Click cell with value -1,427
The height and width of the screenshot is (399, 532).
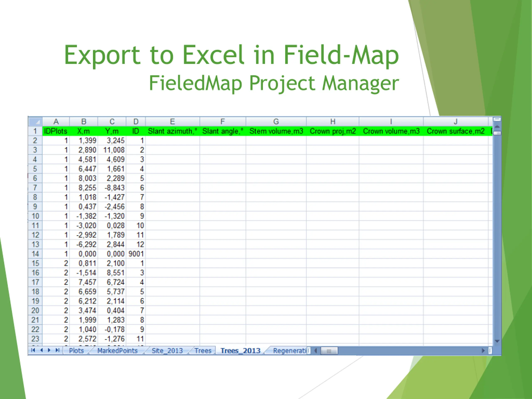pos(112,197)
